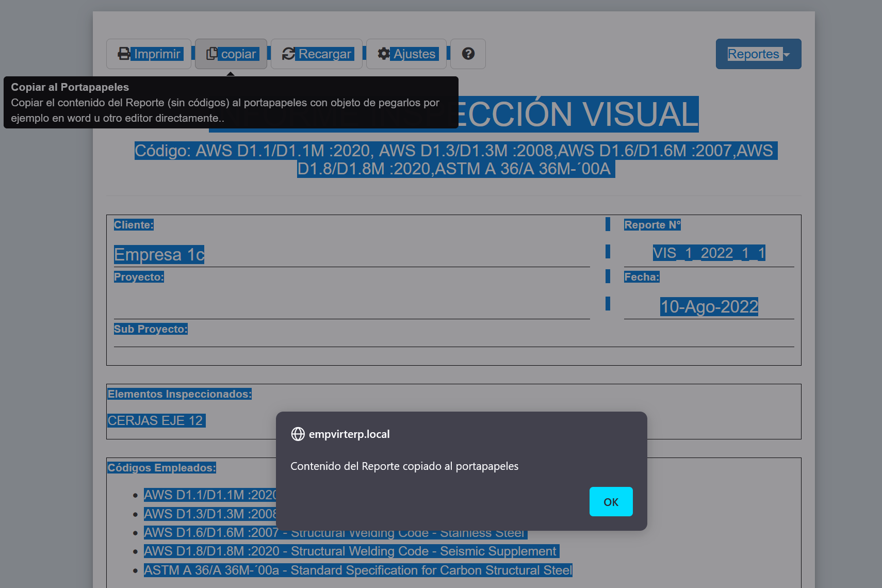Click the empvirterp.local dialog origin text
This screenshot has width=882, height=588.
pyautogui.click(x=349, y=434)
